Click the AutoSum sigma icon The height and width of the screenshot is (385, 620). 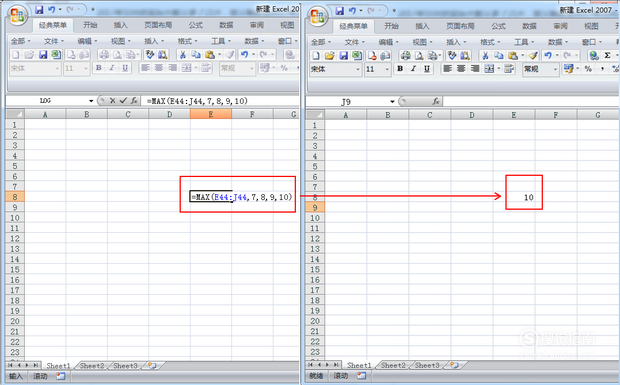pos(607,55)
